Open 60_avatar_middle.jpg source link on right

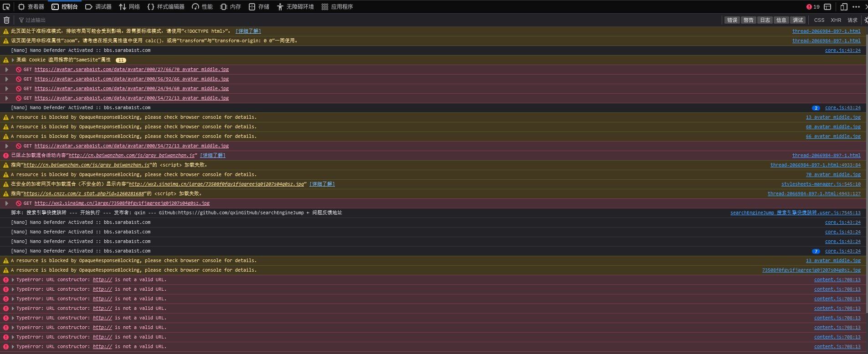coord(833,127)
